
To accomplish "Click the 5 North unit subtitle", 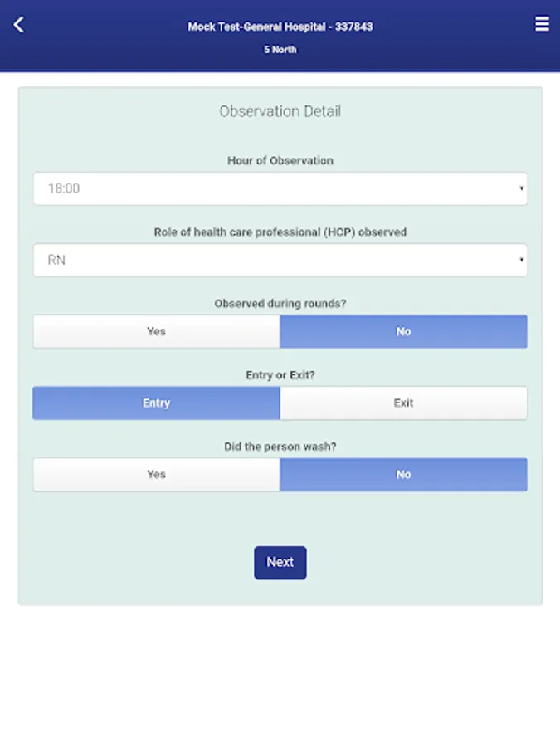I will click(280, 50).
